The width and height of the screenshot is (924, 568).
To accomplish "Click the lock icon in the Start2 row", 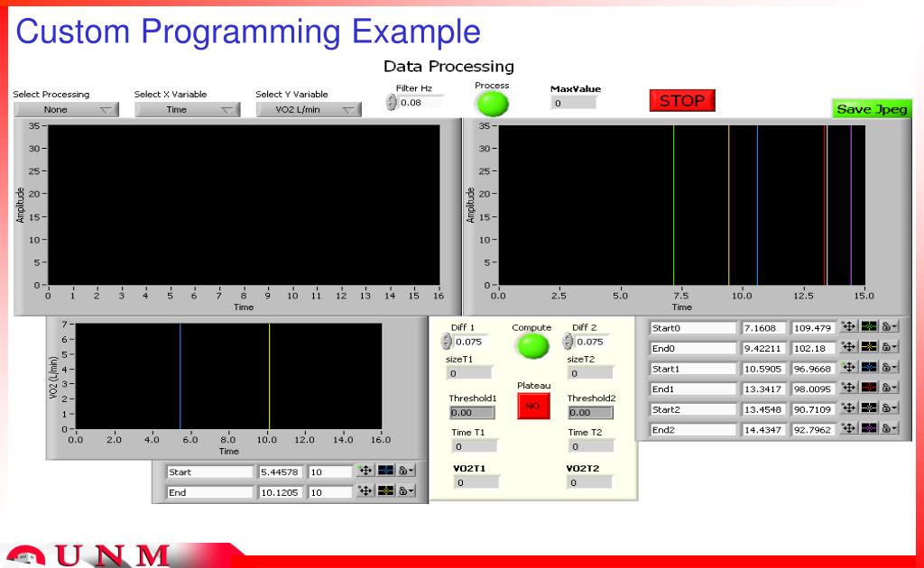I will click(x=889, y=408).
